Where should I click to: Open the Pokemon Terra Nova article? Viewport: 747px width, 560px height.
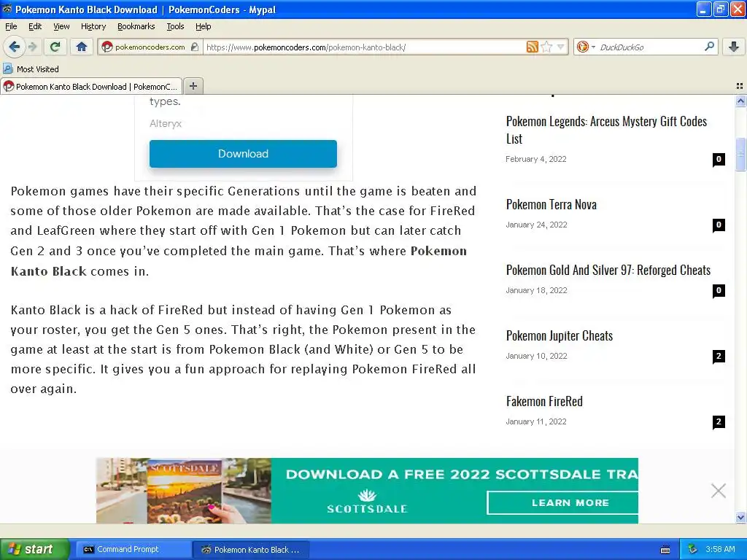tap(551, 204)
